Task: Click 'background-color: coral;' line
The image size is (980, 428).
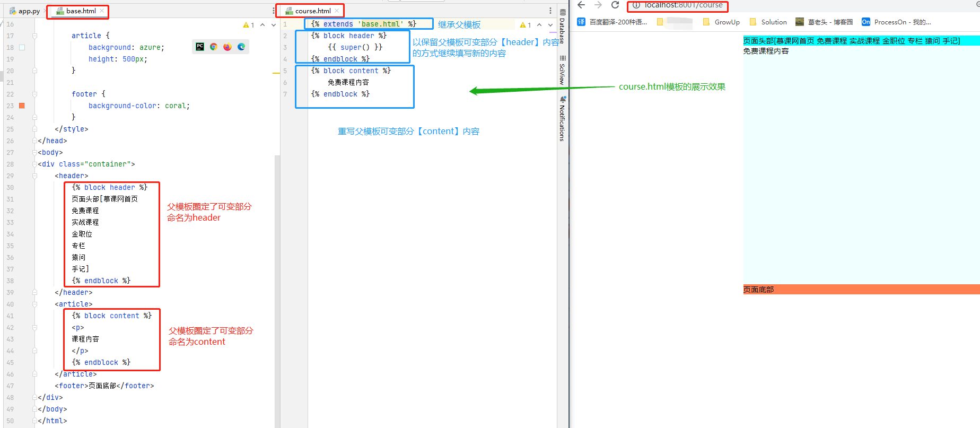Action: (139, 106)
